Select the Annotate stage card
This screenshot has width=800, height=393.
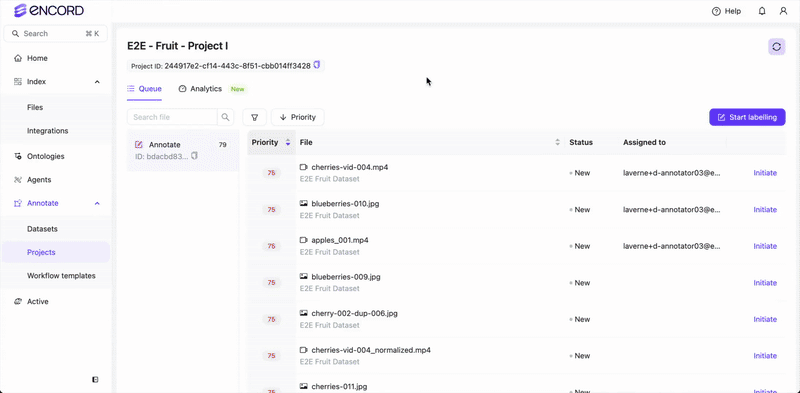[183, 150]
